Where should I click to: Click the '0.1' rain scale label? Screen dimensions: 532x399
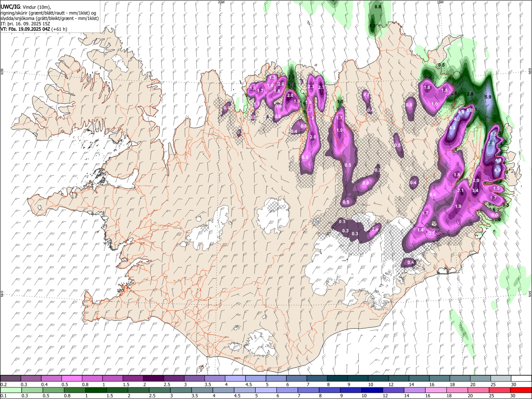tap(3, 396)
